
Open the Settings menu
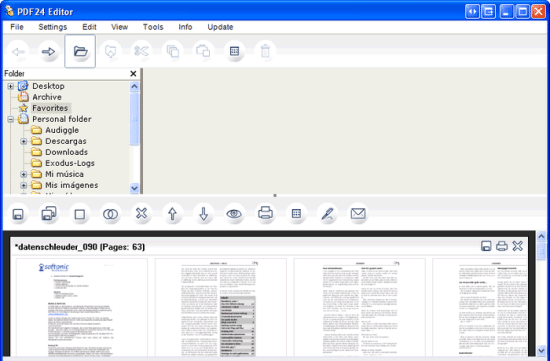click(53, 27)
